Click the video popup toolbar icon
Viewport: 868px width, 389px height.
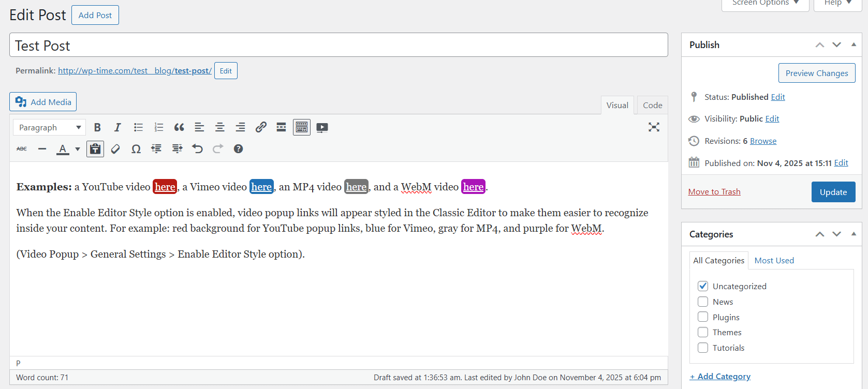point(322,127)
